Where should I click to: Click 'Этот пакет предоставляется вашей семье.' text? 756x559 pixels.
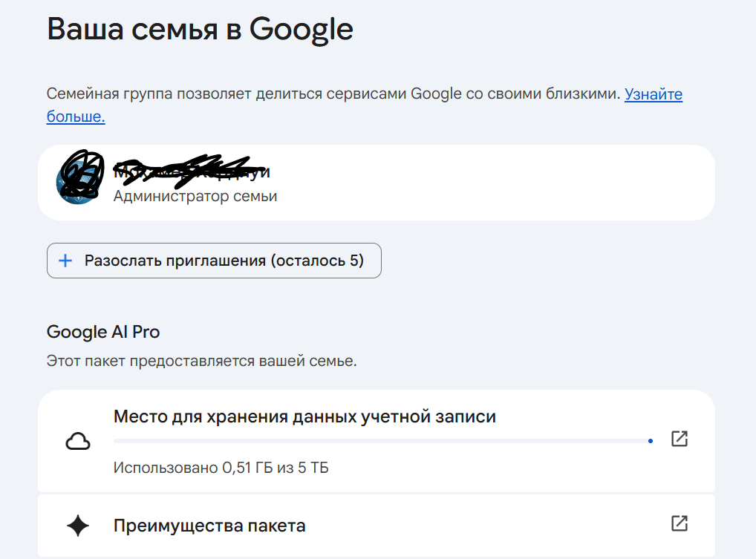click(201, 361)
